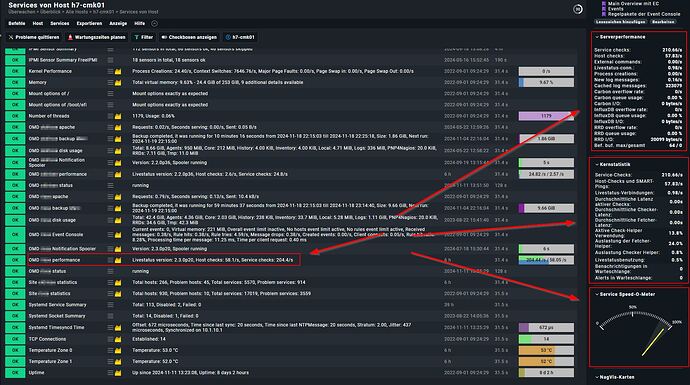Open action menu of Memory service
Viewport: 690px width, 385px height.
(x=110, y=82)
